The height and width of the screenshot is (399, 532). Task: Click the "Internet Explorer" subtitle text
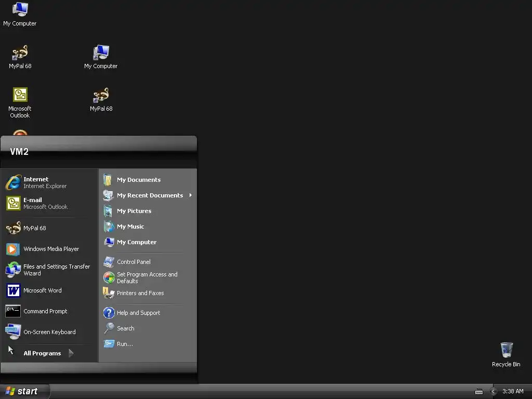(45, 187)
